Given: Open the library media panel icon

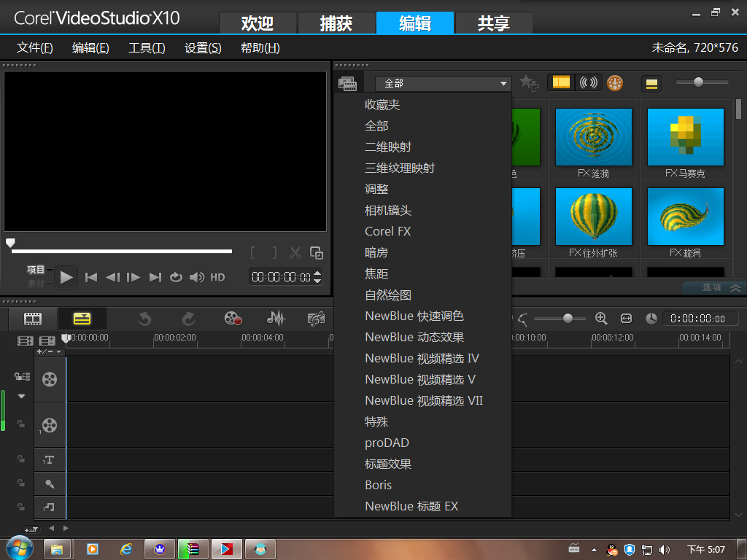Looking at the screenshot, I should (x=348, y=84).
